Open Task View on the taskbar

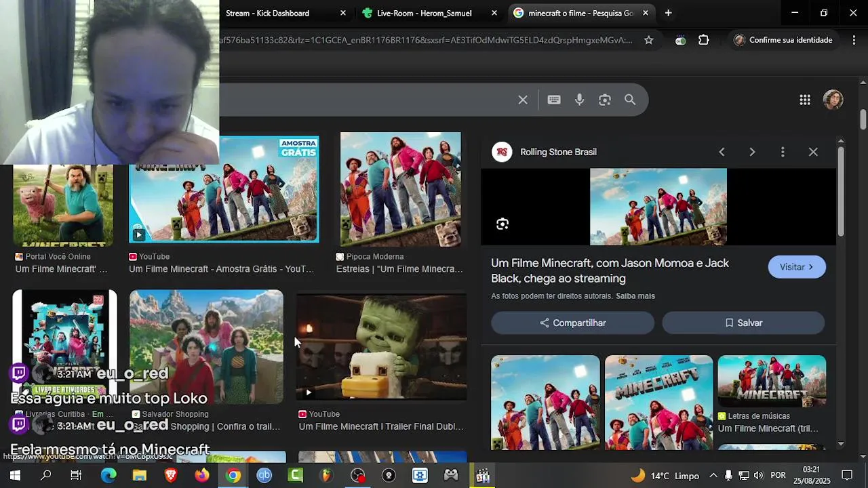(x=76, y=476)
